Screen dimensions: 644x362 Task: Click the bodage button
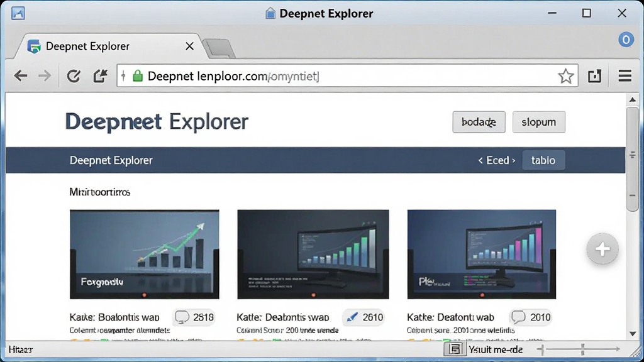pos(479,122)
